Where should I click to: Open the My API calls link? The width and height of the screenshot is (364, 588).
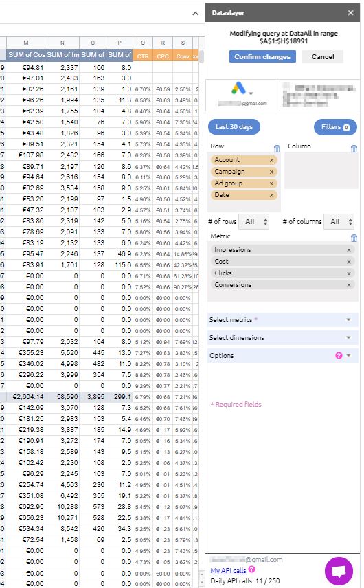coord(228,570)
